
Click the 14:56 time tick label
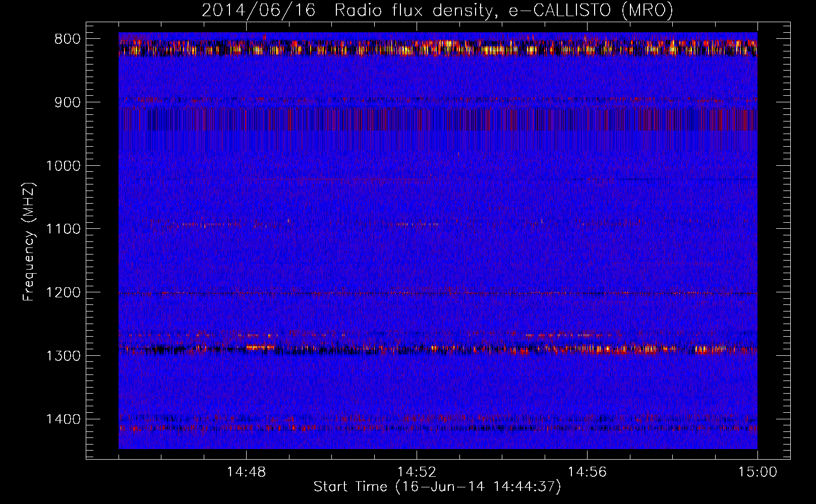587,472
